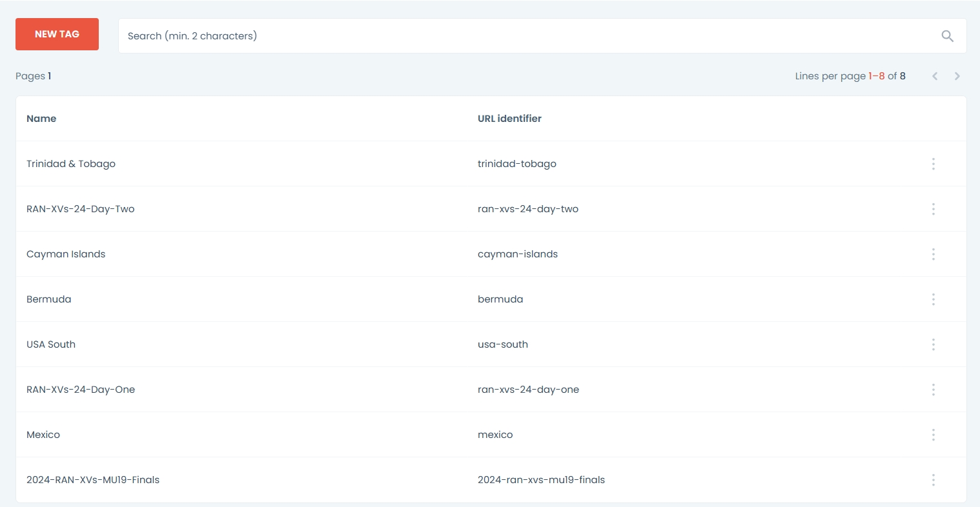Click the magnifying glass search icon
Image resolution: width=980 pixels, height=507 pixels.
tap(947, 36)
